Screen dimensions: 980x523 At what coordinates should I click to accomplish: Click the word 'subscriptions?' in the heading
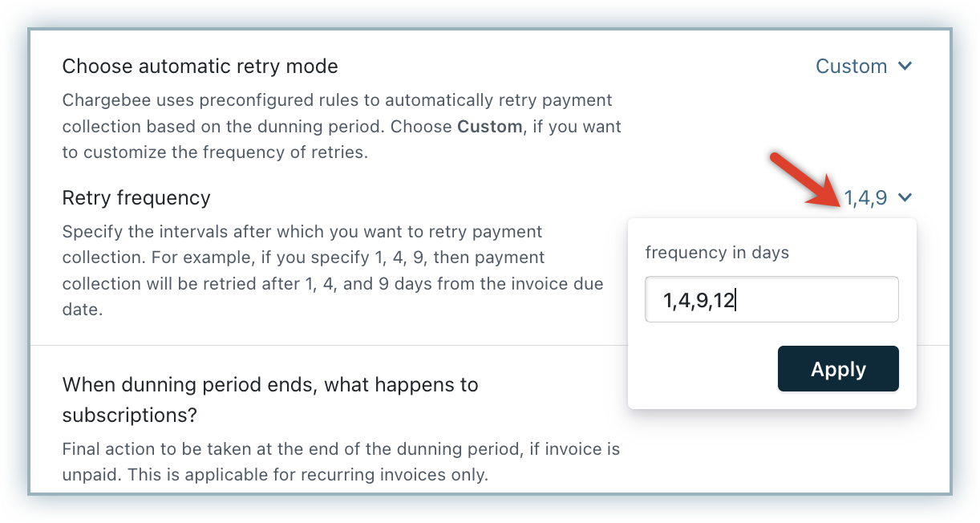(x=130, y=416)
